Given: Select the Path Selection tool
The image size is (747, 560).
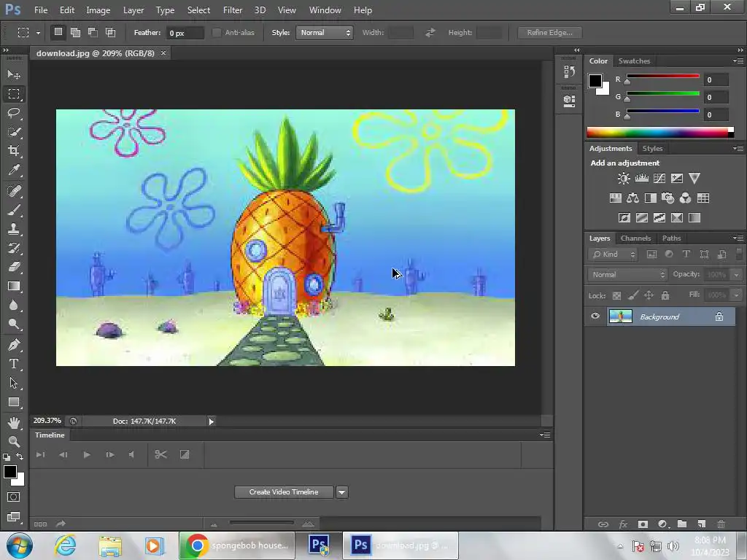Looking at the screenshot, I should [14, 383].
